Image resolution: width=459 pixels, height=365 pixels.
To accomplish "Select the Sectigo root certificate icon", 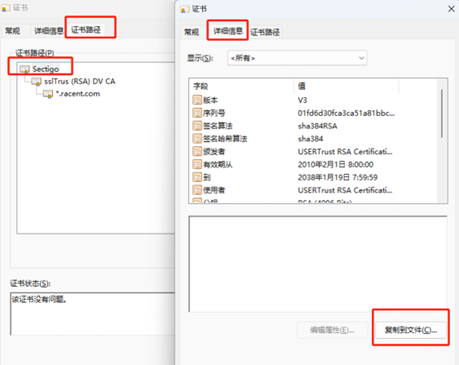I will pos(25,69).
